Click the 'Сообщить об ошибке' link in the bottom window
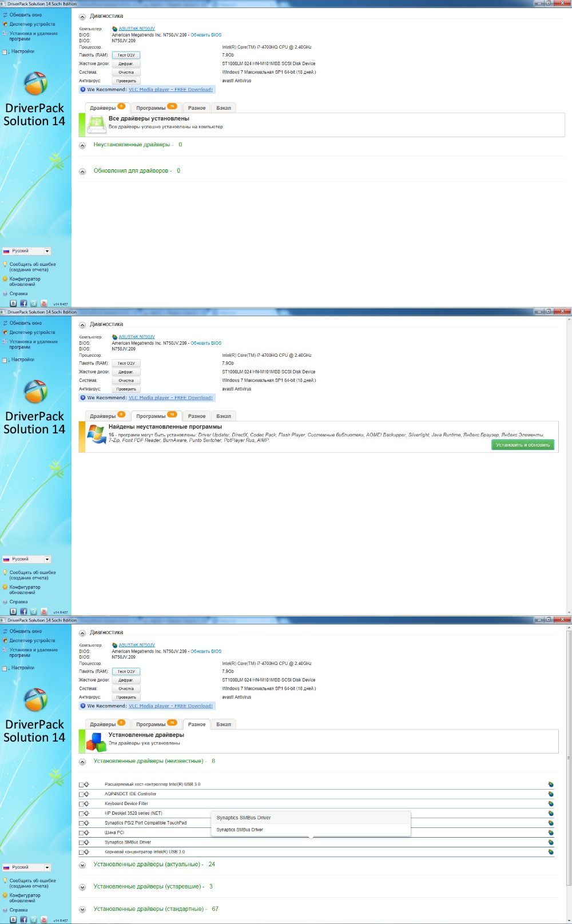This screenshot has width=572, height=924. (x=33, y=884)
